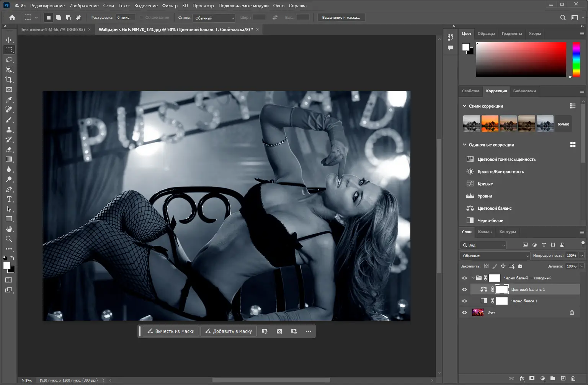Select the Eyedropper tool
This screenshot has height=385, width=588.
click(x=9, y=100)
